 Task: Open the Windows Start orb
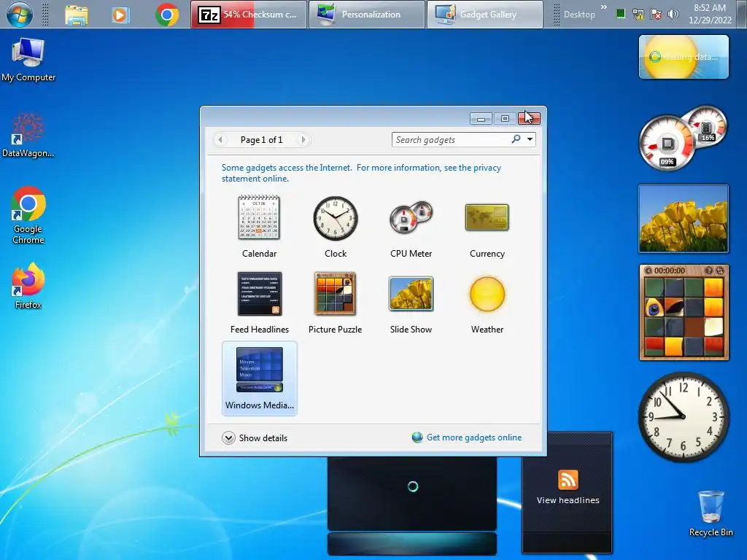click(20, 15)
